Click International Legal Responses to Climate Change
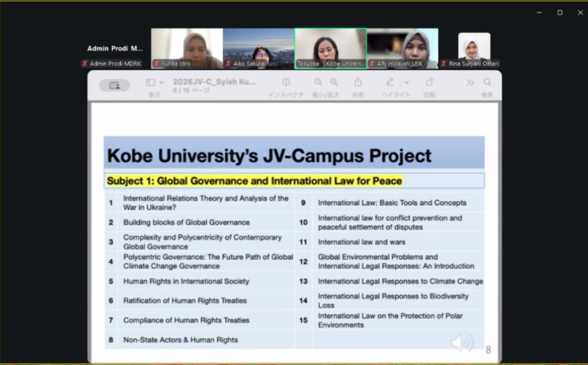The height and width of the screenshot is (365, 588). 400,281
